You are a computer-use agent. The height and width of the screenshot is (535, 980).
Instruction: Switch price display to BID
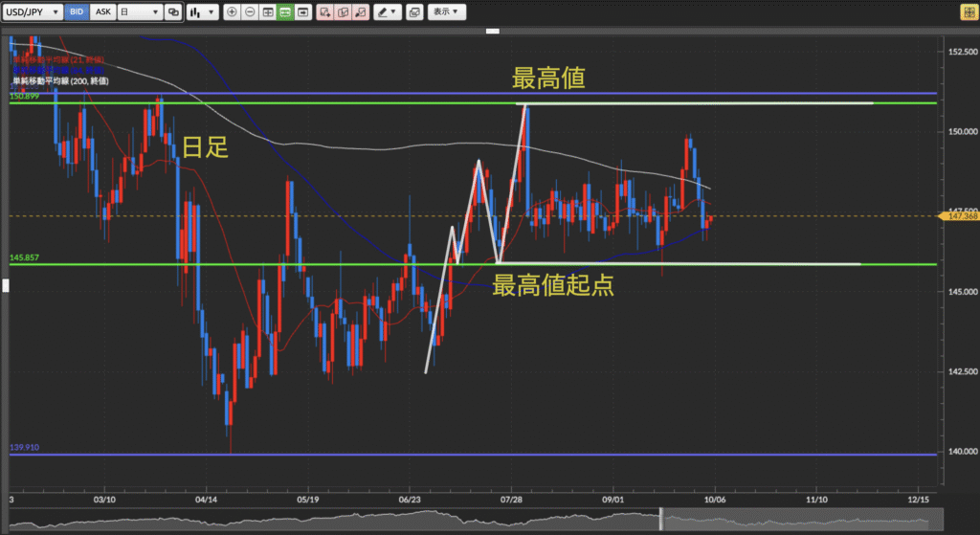[x=78, y=12]
